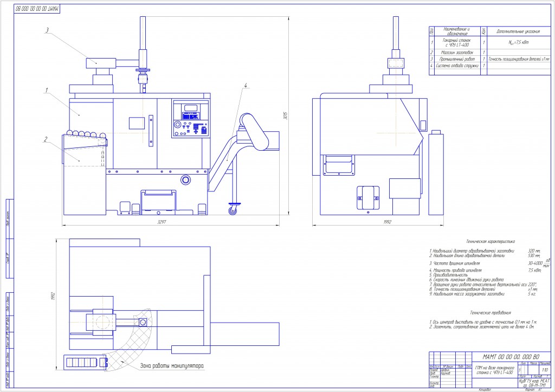The image size is (555, 392).
Task: Select the "Nшп=7,5 кВт" cell in the parts table
Action: (x=518, y=42)
